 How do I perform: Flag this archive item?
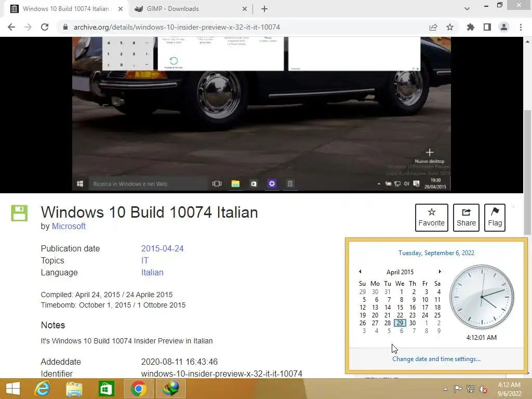(x=495, y=218)
